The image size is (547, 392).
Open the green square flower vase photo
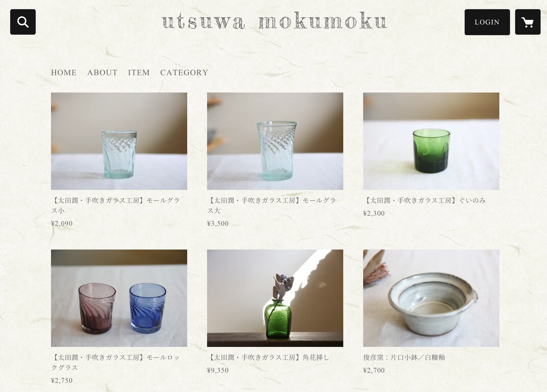coord(275,298)
